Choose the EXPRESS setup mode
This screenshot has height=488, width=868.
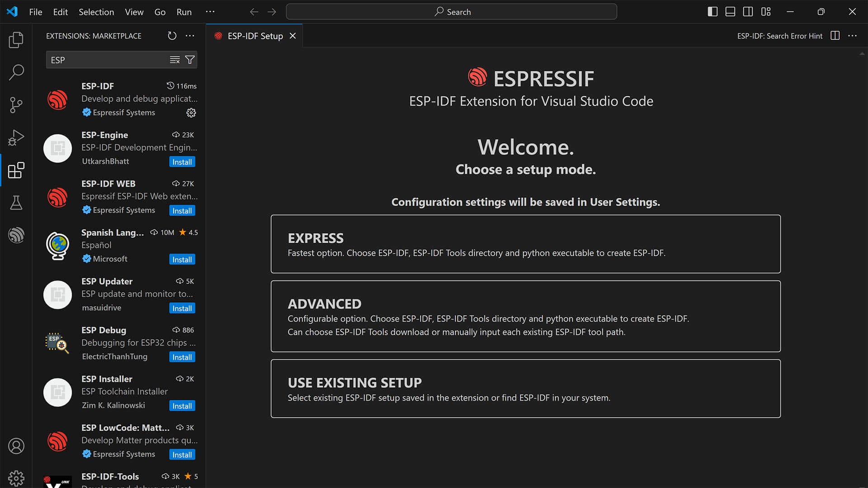coord(525,244)
